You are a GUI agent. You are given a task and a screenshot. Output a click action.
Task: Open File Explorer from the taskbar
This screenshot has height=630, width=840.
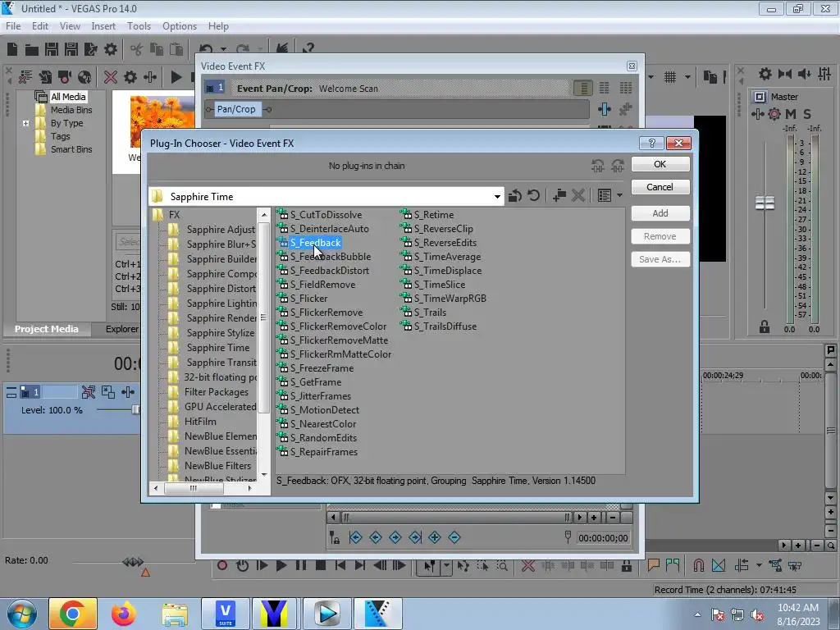point(175,614)
